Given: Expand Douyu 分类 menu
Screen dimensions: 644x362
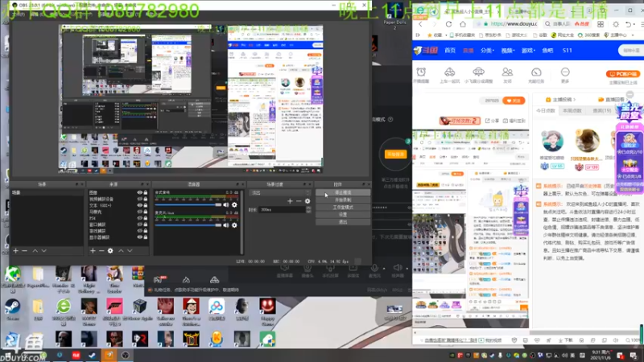Looking at the screenshot, I should tap(488, 51).
